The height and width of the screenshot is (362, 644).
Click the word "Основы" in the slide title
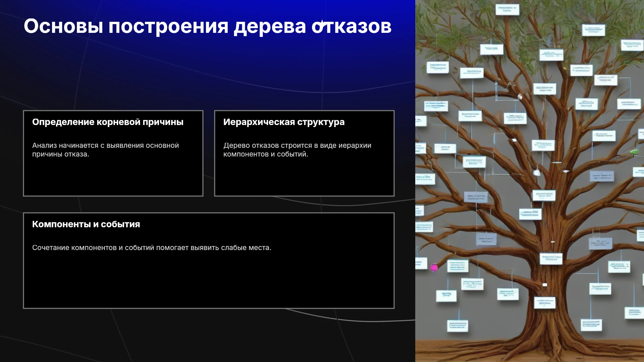pos(63,26)
